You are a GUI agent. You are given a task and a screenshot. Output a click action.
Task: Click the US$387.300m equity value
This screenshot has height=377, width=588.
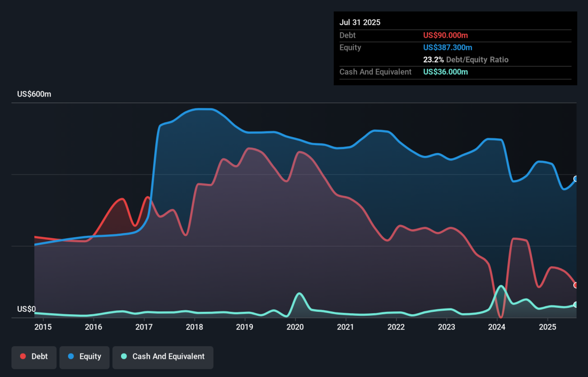click(448, 48)
